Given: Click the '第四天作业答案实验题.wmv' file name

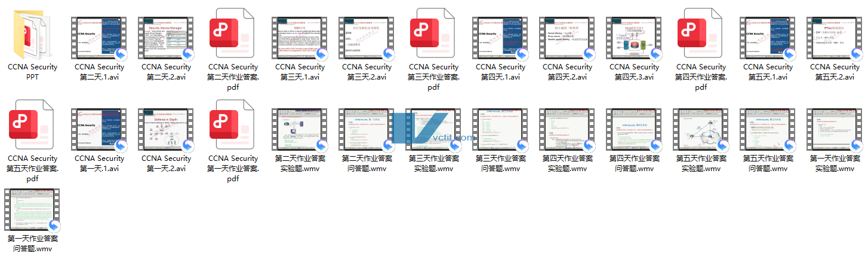Looking at the screenshot, I should click(x=568, y=163).
